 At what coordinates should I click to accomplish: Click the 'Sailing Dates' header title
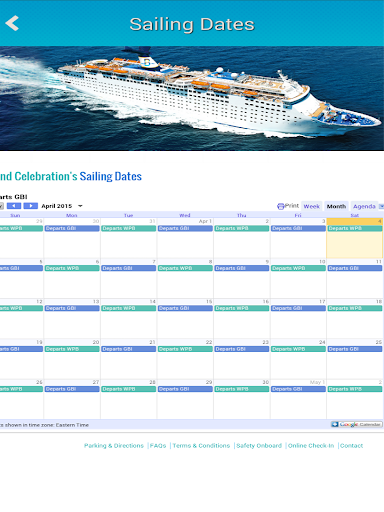(x=192, y=24)
